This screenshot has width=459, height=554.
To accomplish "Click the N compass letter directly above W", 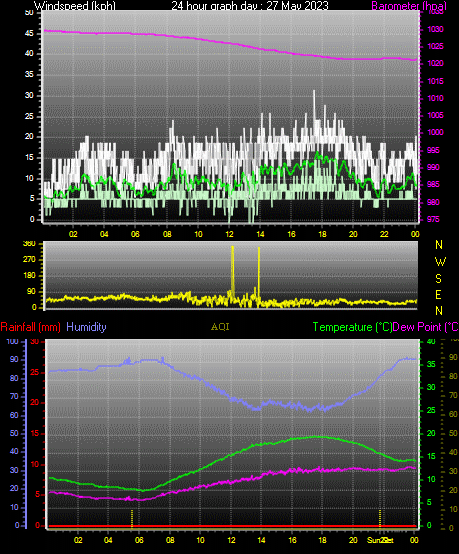I will pyautogui.click(x=439, y=244).
